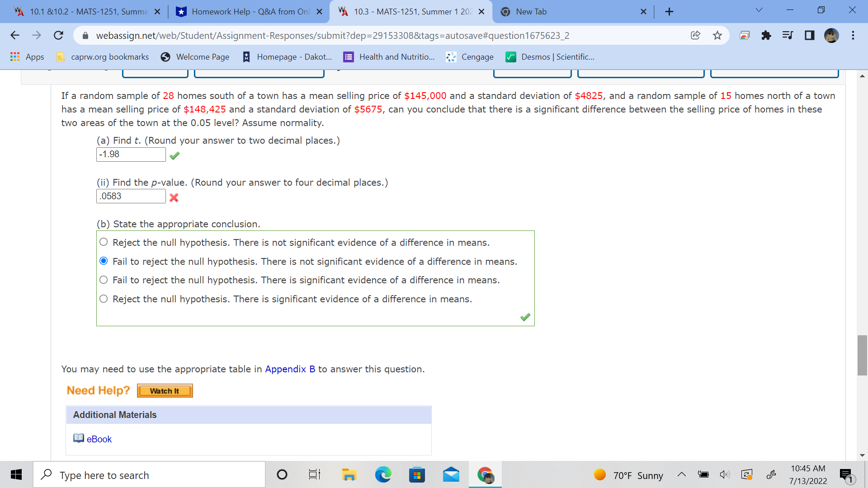Screen dimensions: 868x488
Task: Expand hidden icons in the system tray
Action: [x=682, y=474]
